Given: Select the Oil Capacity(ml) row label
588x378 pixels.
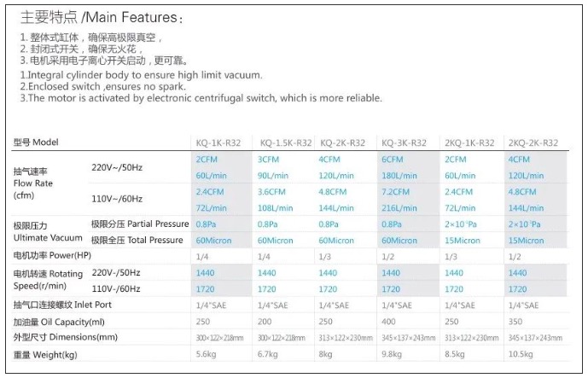Looking at the screenshot, I should (59, 323).
